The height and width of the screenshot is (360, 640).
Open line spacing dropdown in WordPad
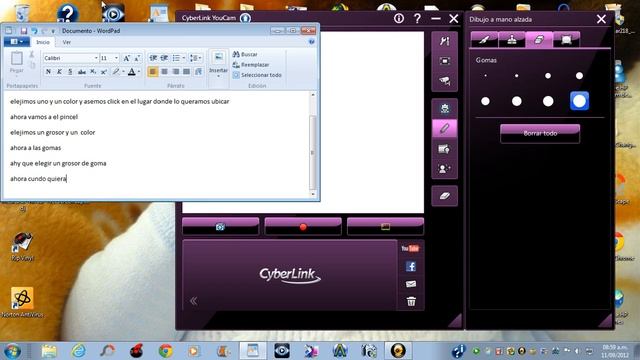click(x=196, y=58)
